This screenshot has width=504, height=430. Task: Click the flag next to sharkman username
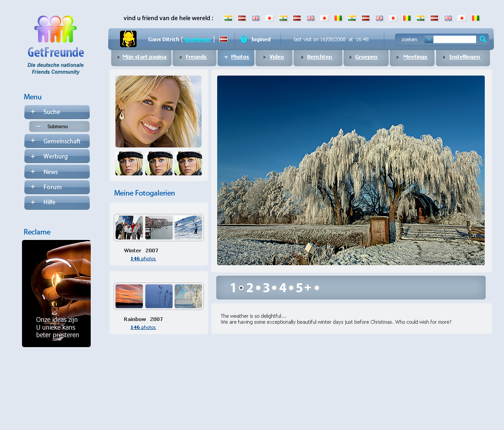point(224,39)
